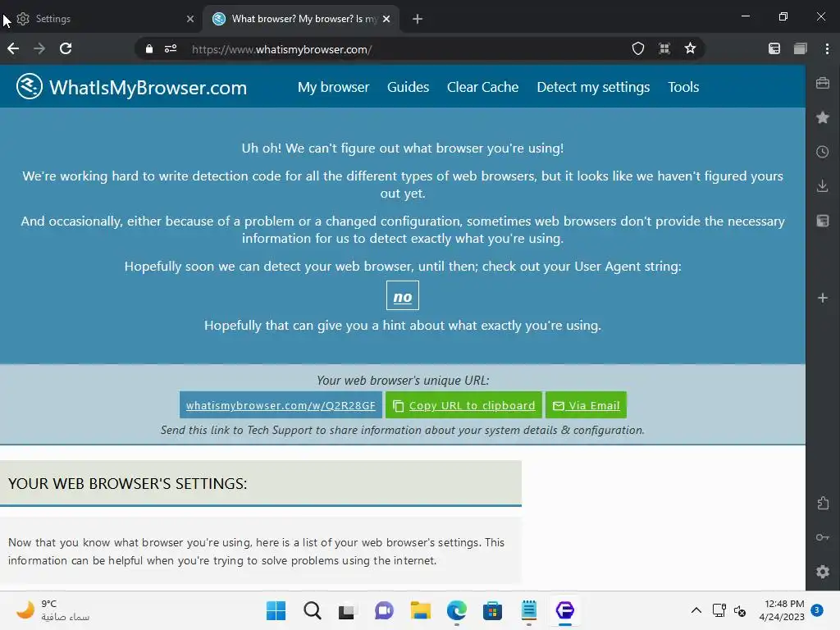Viewport: 840px width, 630px height.
Task: Bookmark this page with the star icon
Action: [690, 48]
